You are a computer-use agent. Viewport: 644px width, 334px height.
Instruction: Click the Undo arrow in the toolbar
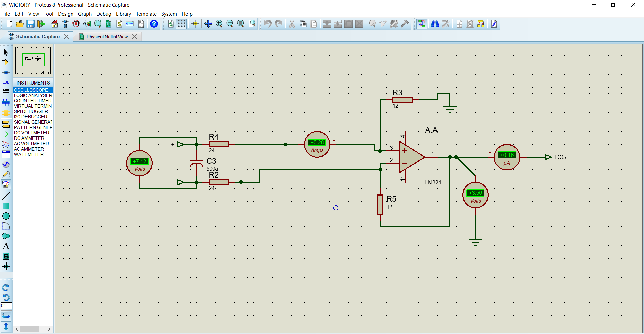pyautogui.click(x=267, y=24)
